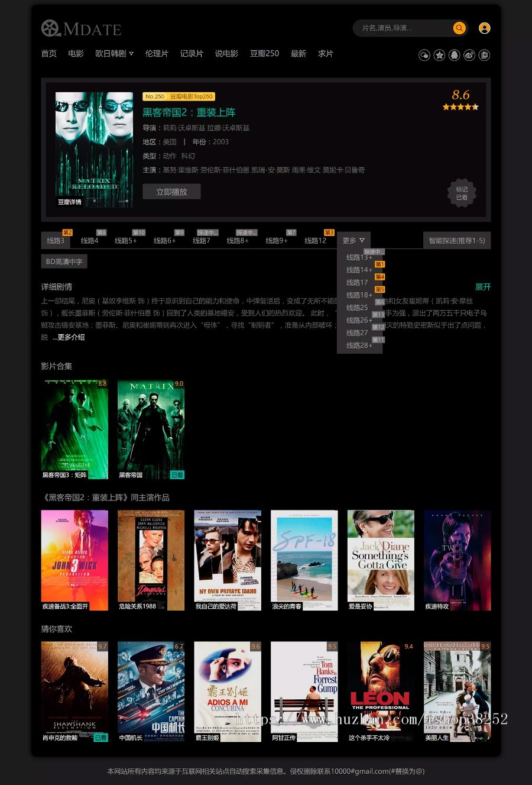
Task: Open the 伦理片 navigation item
Action: [x=157, y=53]
